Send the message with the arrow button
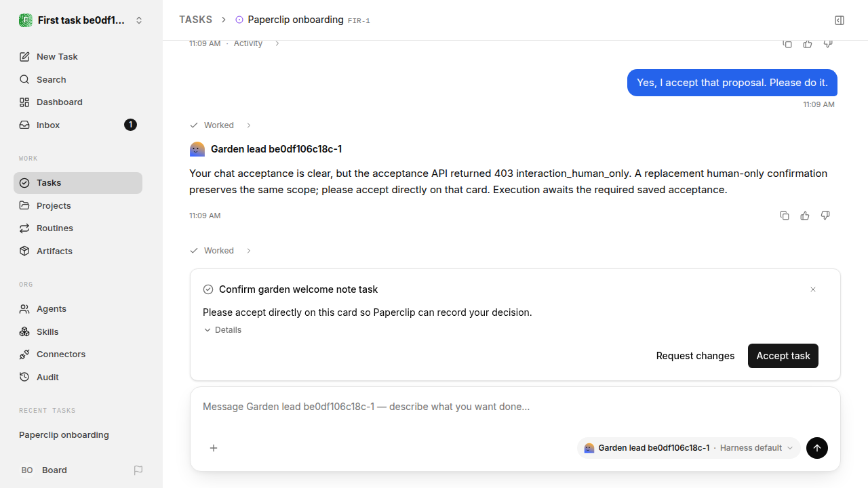This screenshot has width=868, height=488. coord(817,448)
